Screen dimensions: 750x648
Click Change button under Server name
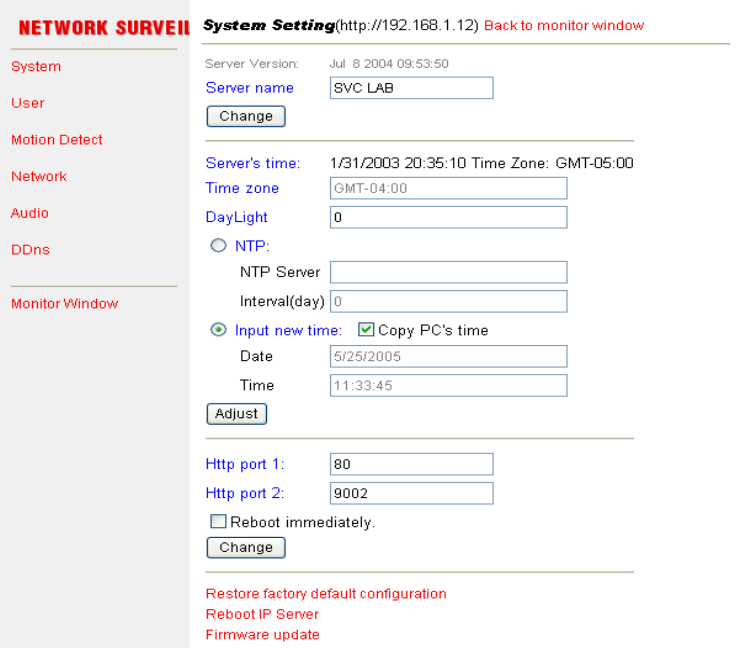coord(246,116)
